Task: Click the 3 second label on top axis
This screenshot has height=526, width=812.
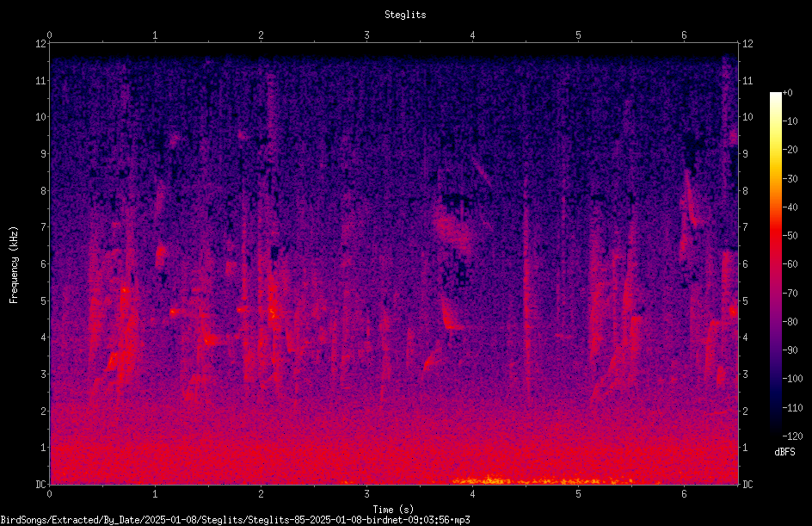Action: [x=366, y=35]
